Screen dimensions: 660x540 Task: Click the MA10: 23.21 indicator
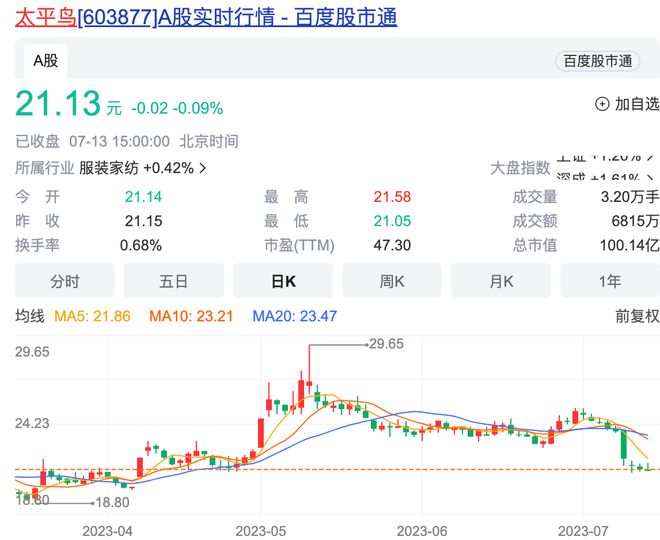[x=191, y=316]
